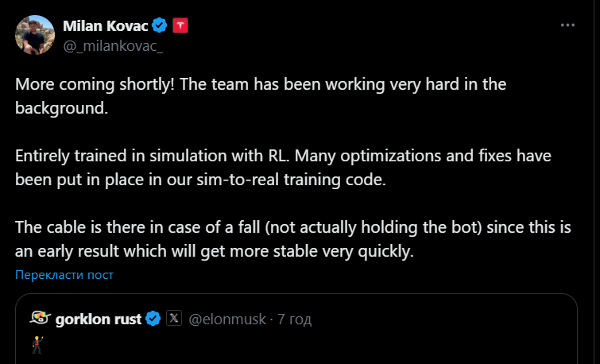This screenshot has height=364, width=600.
Task: Click the Перекласти пост translate link
Action: (x=64, y=275)
